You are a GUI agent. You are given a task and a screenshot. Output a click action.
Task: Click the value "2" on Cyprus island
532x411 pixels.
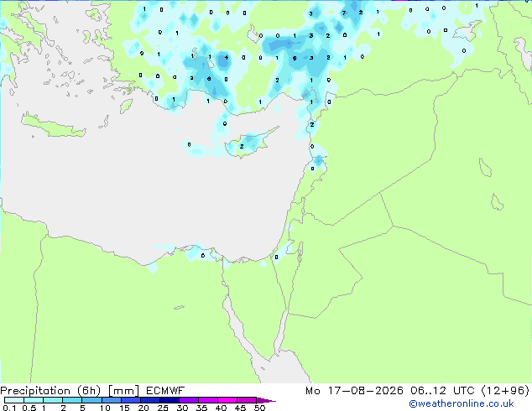point(242,147)
